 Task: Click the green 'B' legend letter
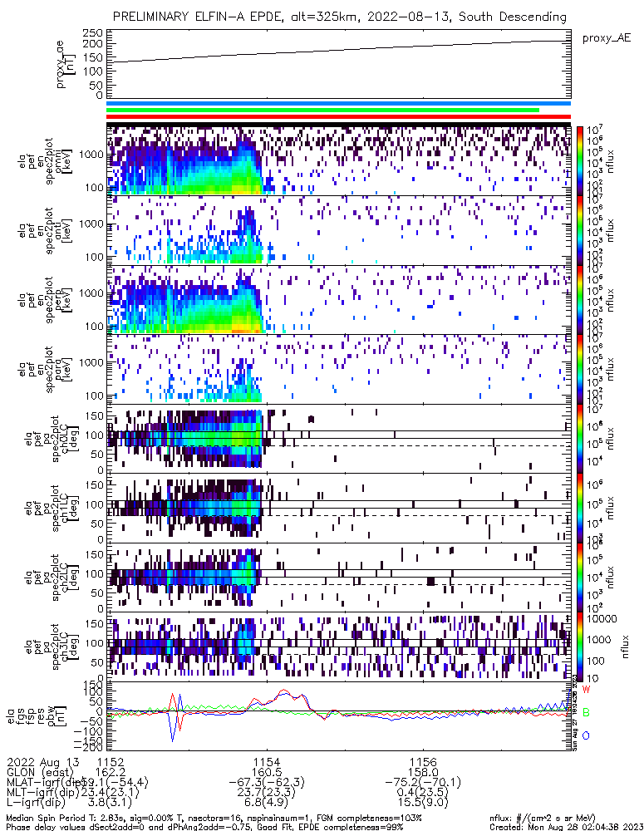click(x=586, y=712)
